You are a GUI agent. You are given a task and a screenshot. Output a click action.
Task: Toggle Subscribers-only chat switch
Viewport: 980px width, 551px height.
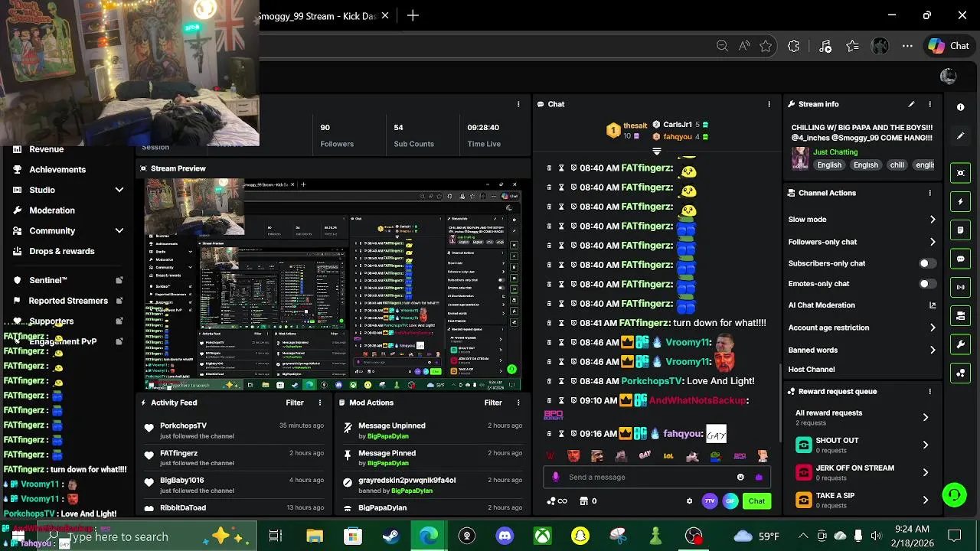click(926, 263)
